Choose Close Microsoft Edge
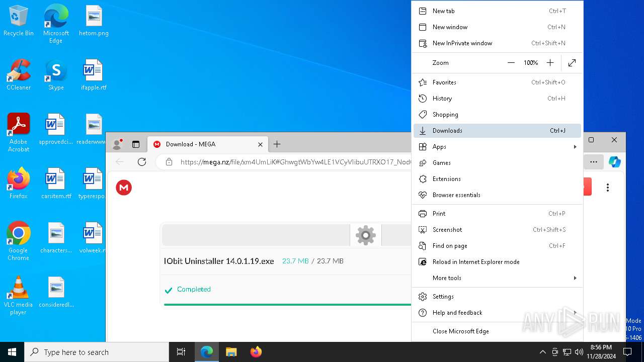The height and width of the screenshot is (362, 644). (497, 331)
